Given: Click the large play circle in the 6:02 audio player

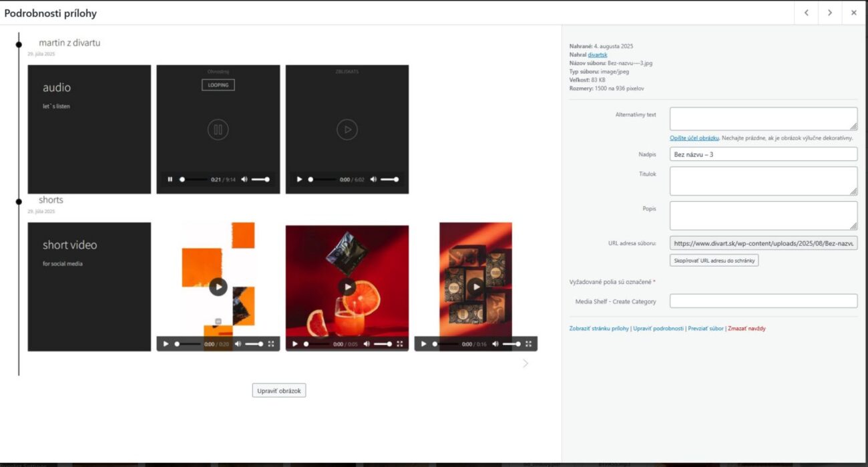Looking at the screenshot, I should coord(347,130).
